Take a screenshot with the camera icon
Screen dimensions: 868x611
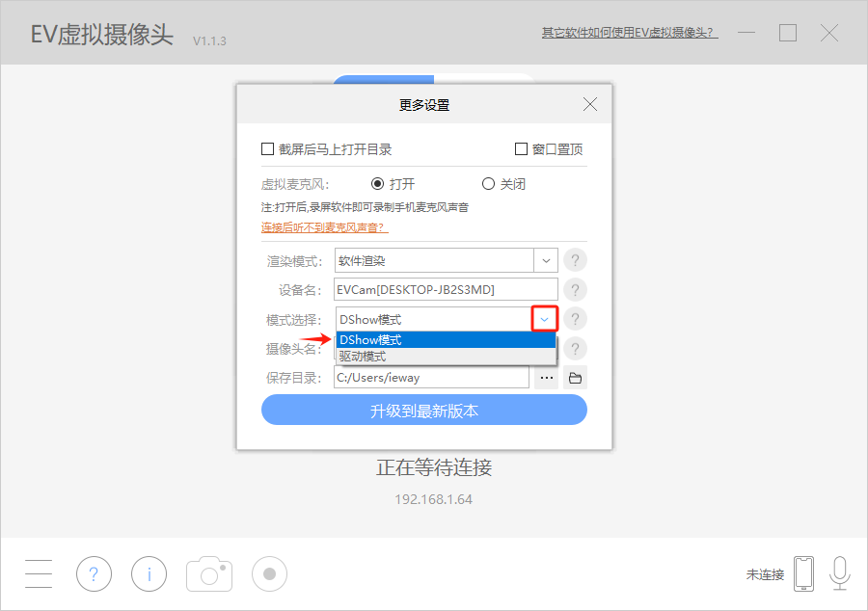point(209,574)
